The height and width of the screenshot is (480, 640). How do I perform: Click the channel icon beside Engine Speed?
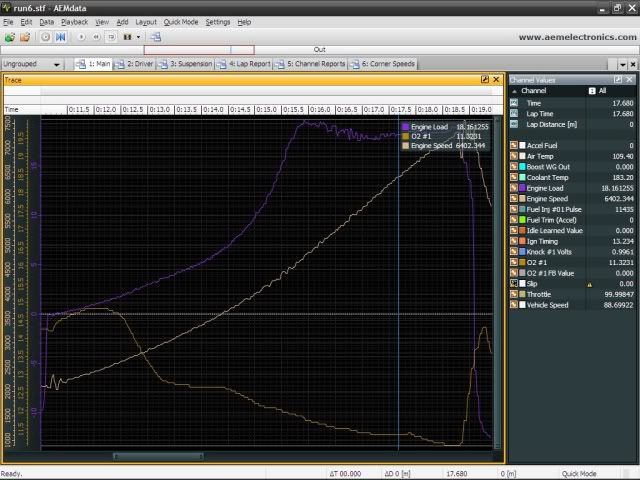pyautogui.click(x=514, y=196)
